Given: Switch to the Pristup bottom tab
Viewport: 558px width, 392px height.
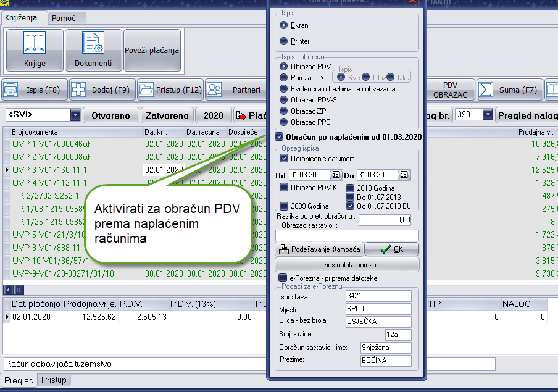Looking at the screenshot, I should coord(54,380).
